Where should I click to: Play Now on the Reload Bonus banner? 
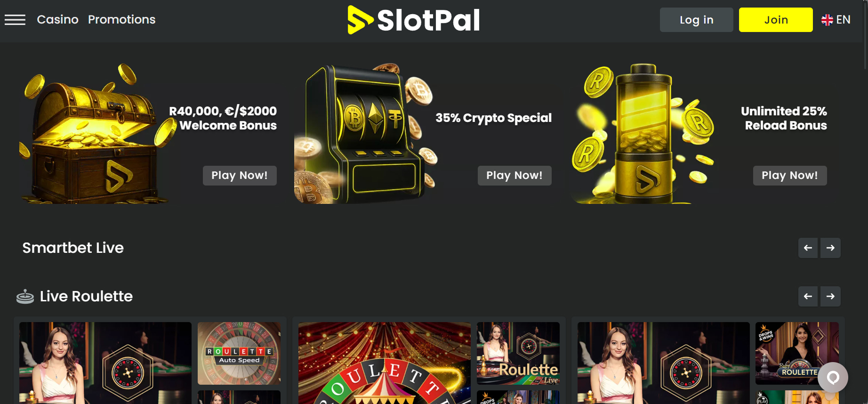coord(790,176)
